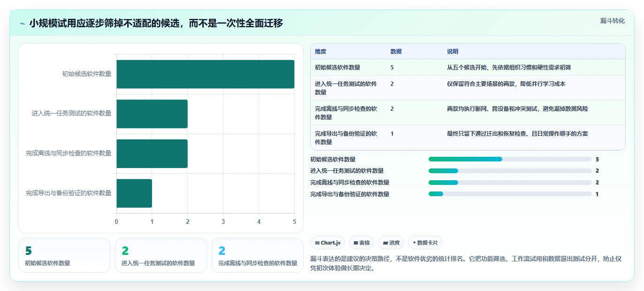The width and height of the screenshot is (644, 291).
Task: Click the x-axis tick label 5
Action: pyautogui.click(x=294, y=222)
